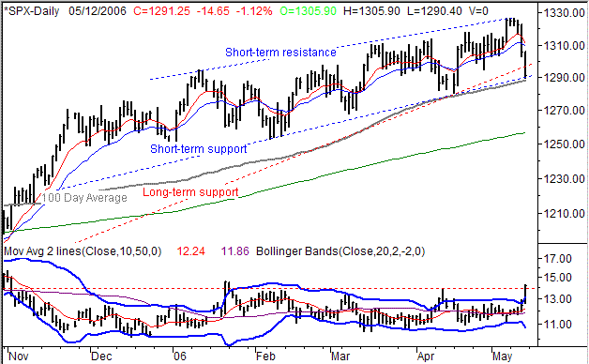The image size is (589, 364).
Task: Click the 11.00 lower panel axis label
Action: pyautogui.click(x=557, y=325)
